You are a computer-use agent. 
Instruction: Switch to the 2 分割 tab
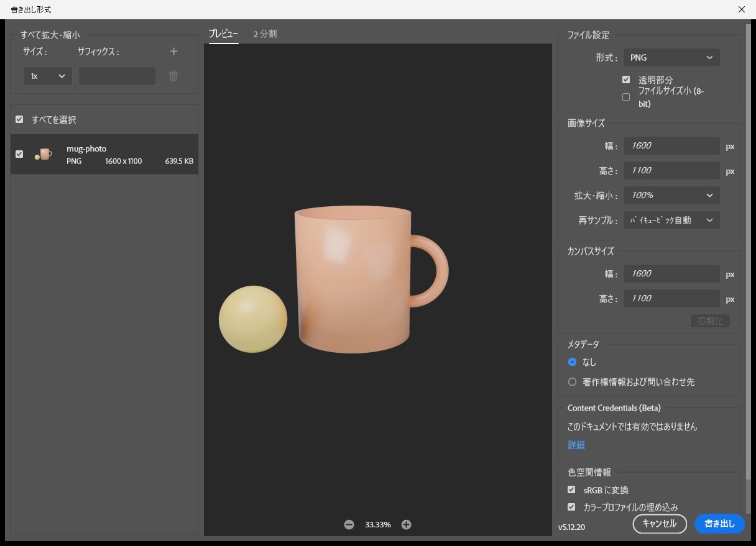(265, 34)
